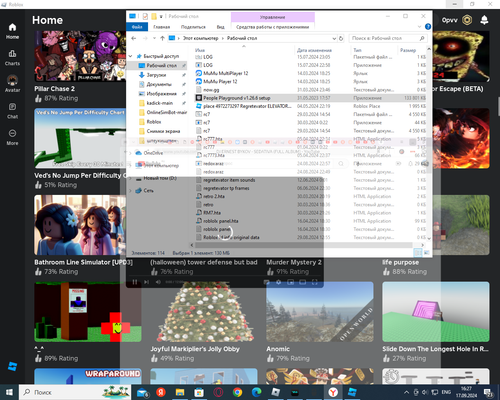This screenshot has width=500, height=400.
Task: Open the File tab in the Explorer ribbon
Action: 137,27
